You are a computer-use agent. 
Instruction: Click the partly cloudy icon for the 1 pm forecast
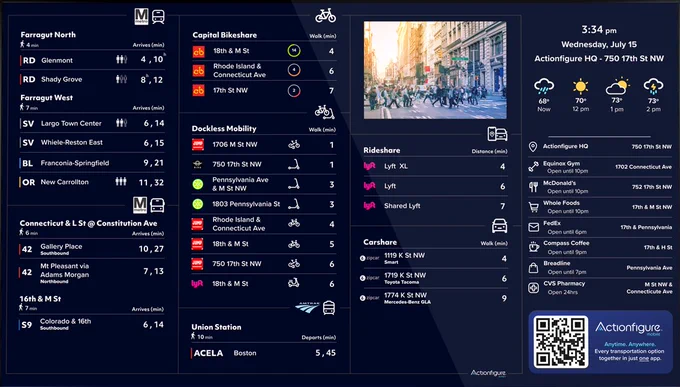(617, 86)
